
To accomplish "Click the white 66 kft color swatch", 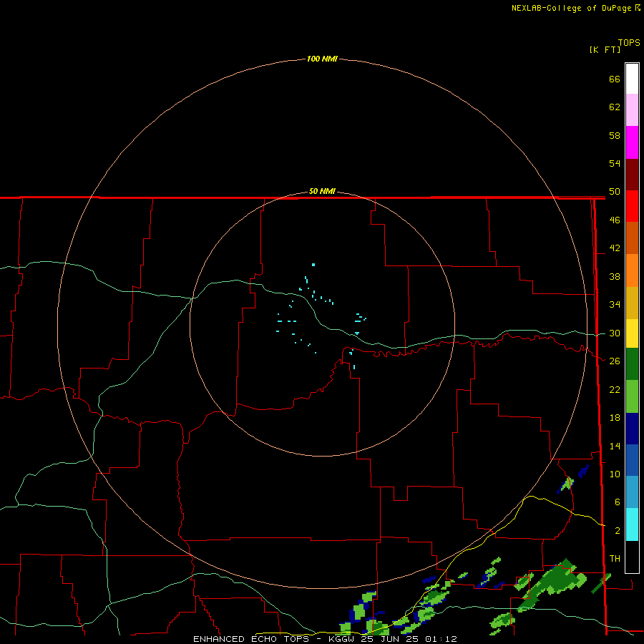I will (632, 79).
